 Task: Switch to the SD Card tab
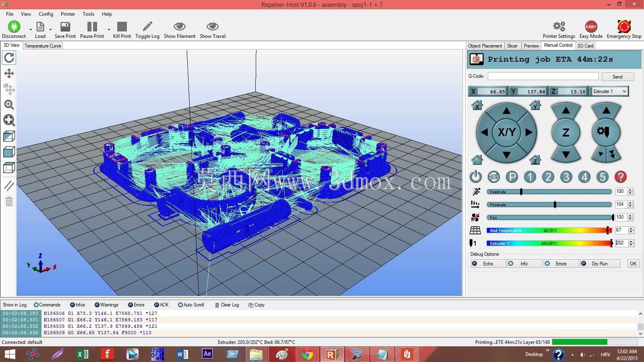click(586, 46)
